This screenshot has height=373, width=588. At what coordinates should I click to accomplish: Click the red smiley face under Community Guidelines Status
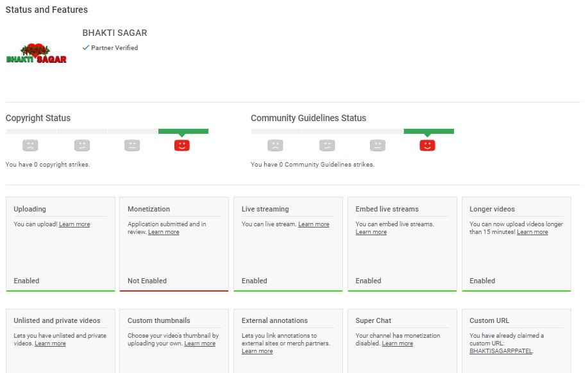pos(427,145)
